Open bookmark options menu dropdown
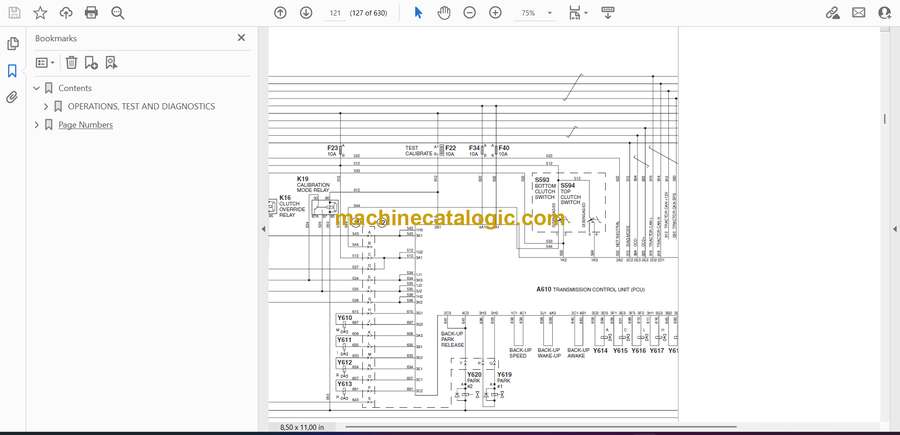900x435 pixels. 45,63
